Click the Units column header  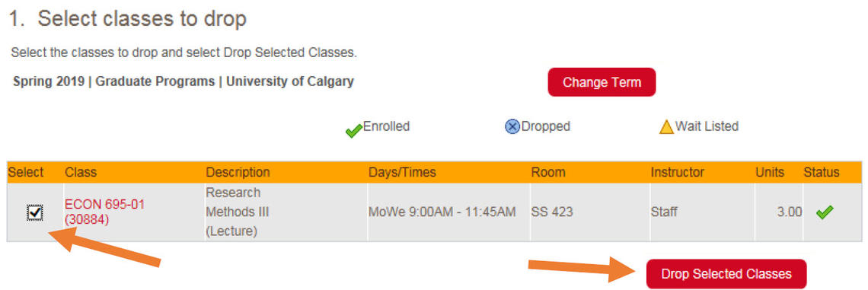(770, 173)
